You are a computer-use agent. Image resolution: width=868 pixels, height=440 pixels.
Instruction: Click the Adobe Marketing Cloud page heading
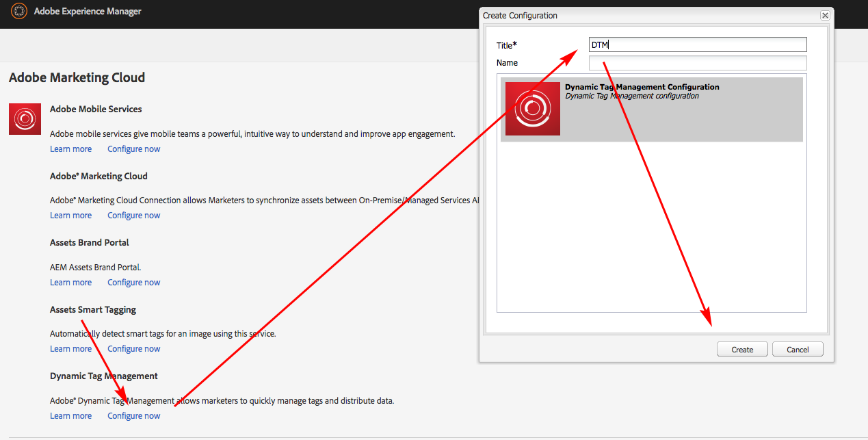[77, 77]
